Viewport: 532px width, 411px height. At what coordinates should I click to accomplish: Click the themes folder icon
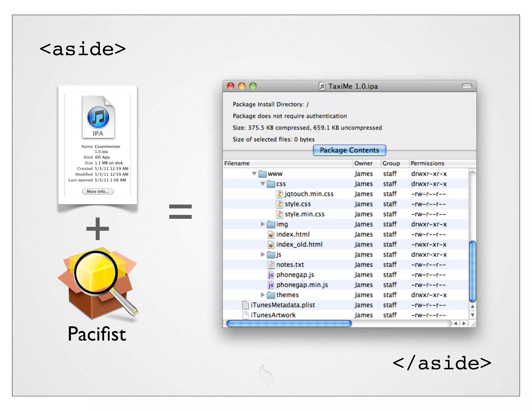point(271,295)
